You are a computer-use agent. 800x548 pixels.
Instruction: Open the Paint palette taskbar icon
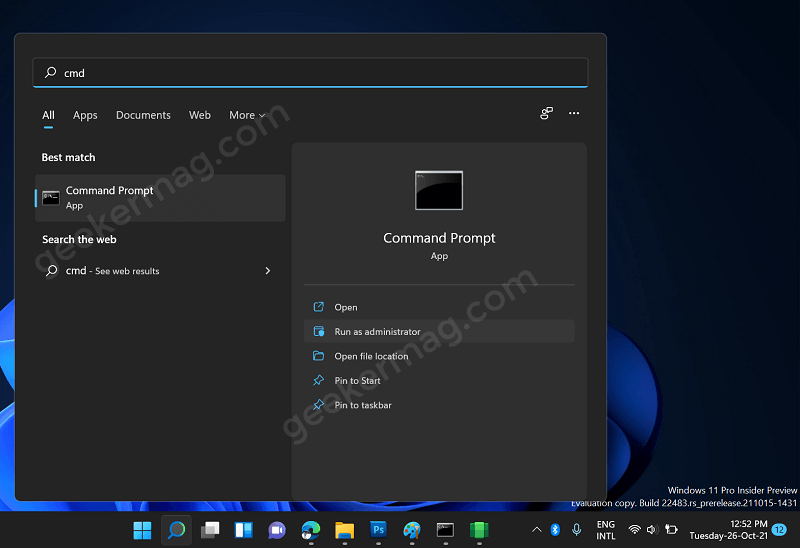412,530
